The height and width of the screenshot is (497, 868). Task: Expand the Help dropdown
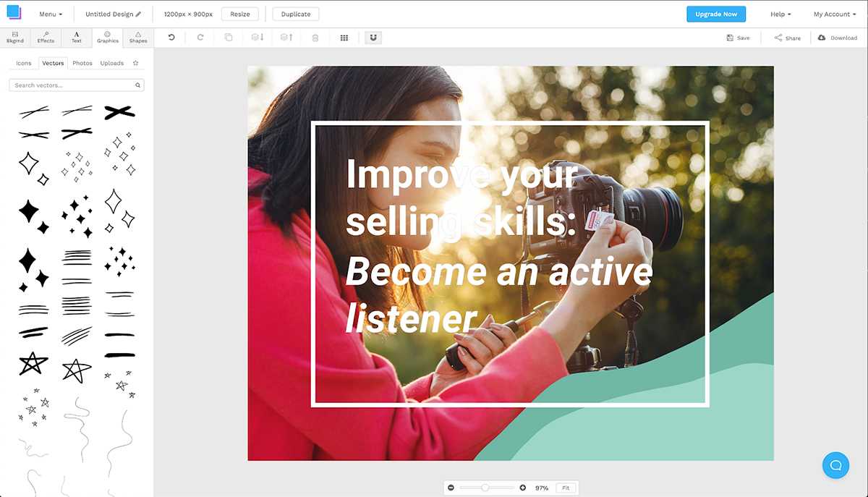(x=780, y=14)
